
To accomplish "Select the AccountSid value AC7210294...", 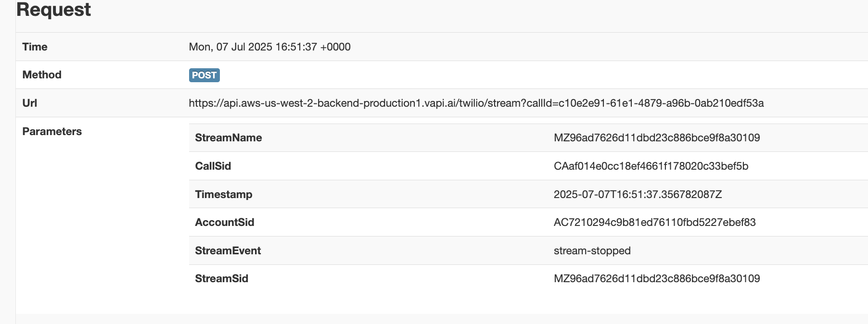I will click(x=654, y=222).
